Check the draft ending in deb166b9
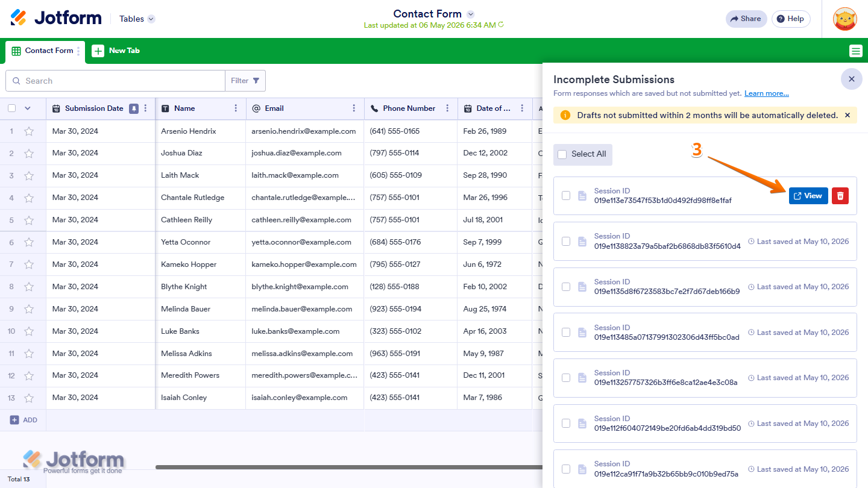 coord(566,287)
